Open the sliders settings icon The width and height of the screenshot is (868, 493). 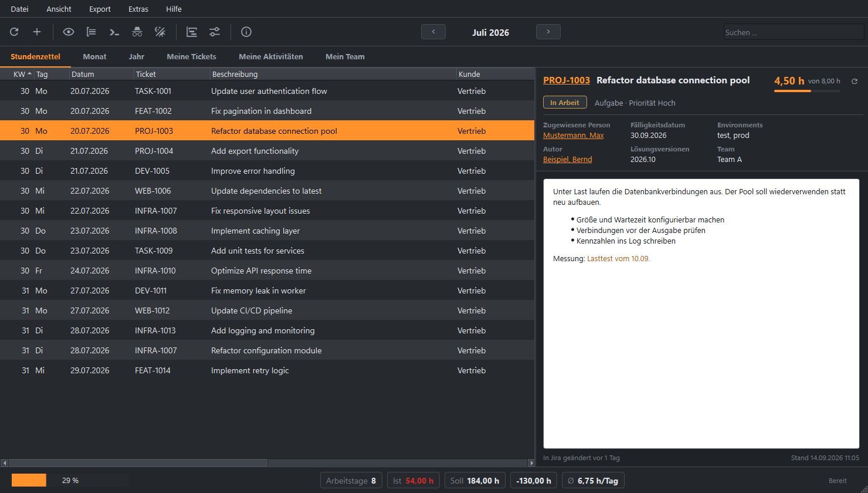215,32
